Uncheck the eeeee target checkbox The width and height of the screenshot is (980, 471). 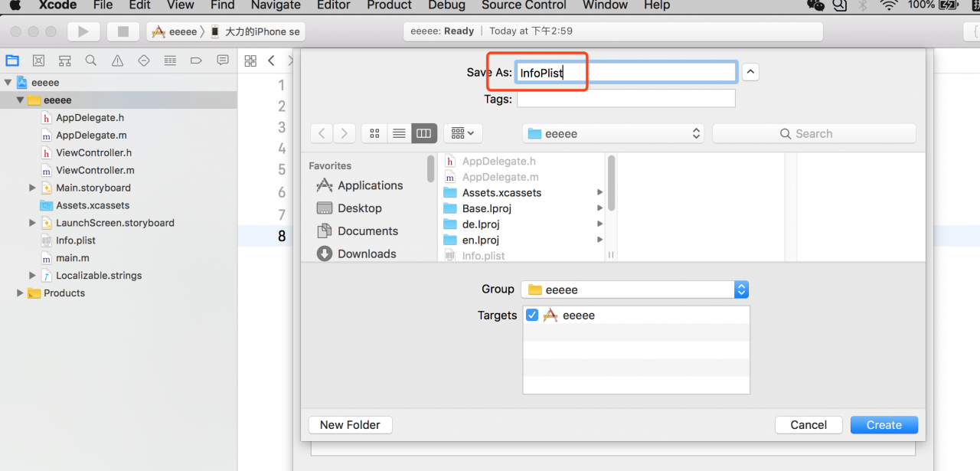click(532, 315)
